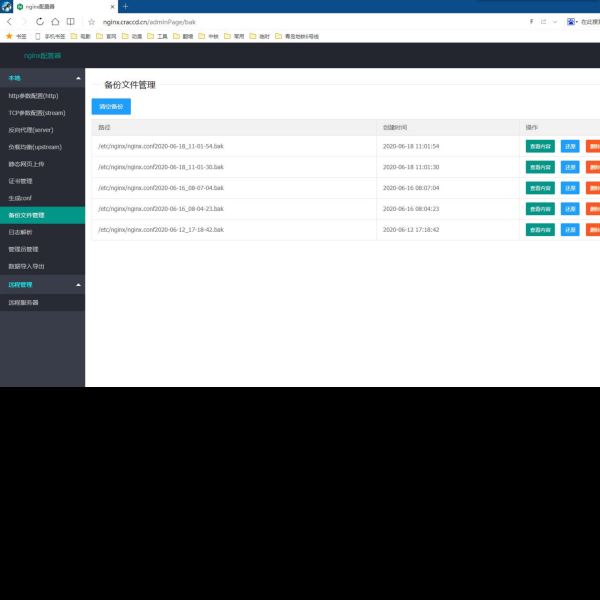Open the 手机书签 bookmark entry

click(50, 36)
